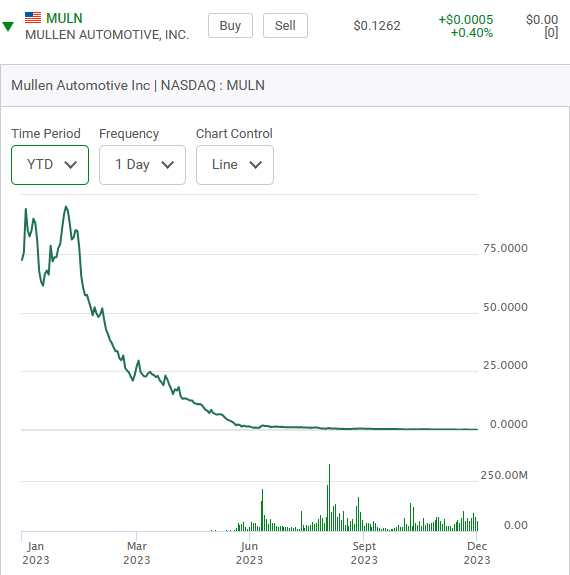Click the Buy button for MULN
This screenshot has height=575, width=570.
coord(230,26)
